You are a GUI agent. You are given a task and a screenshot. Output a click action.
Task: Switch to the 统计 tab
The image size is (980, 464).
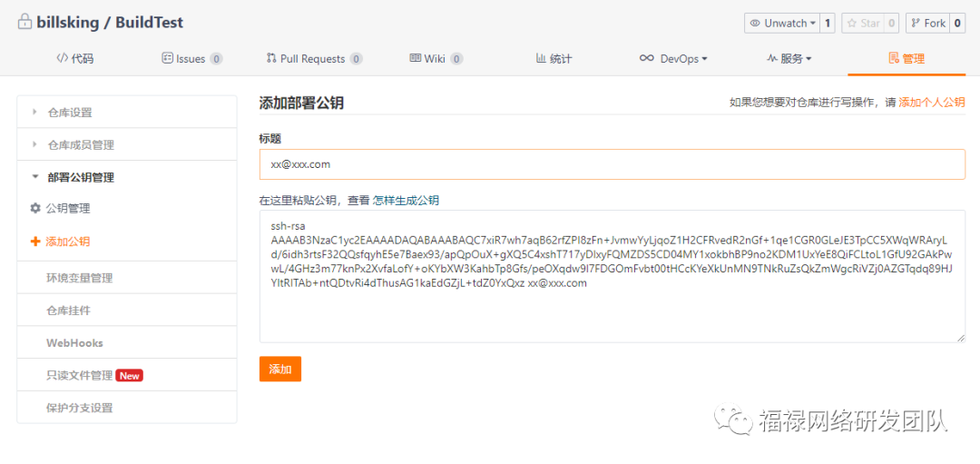tap(554, 59)
